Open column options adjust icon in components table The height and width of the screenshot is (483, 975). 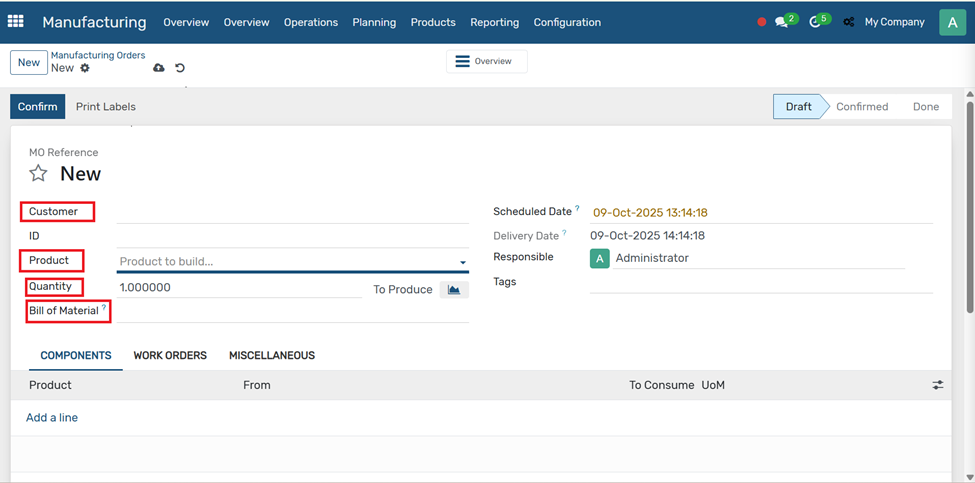tap(937, 385)
